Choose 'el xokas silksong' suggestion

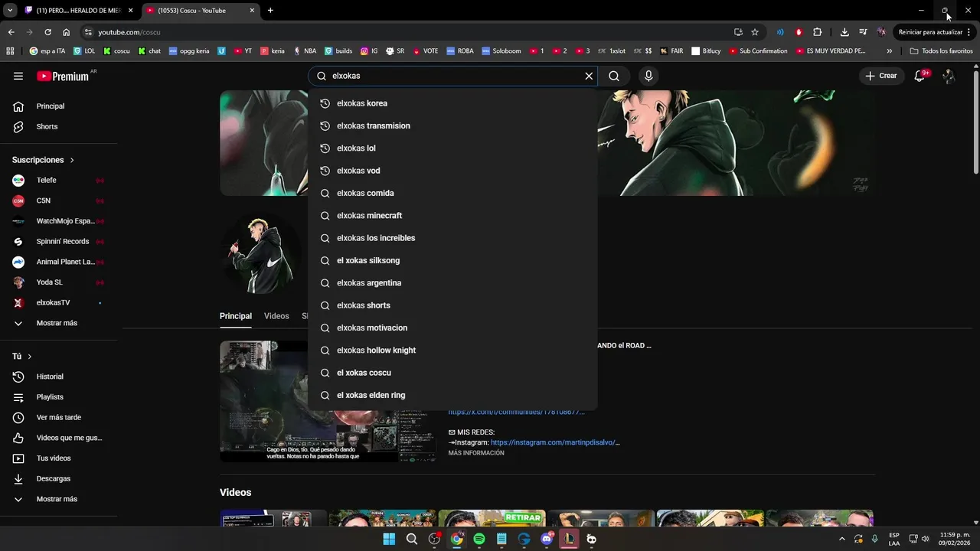tap(452, 260)
